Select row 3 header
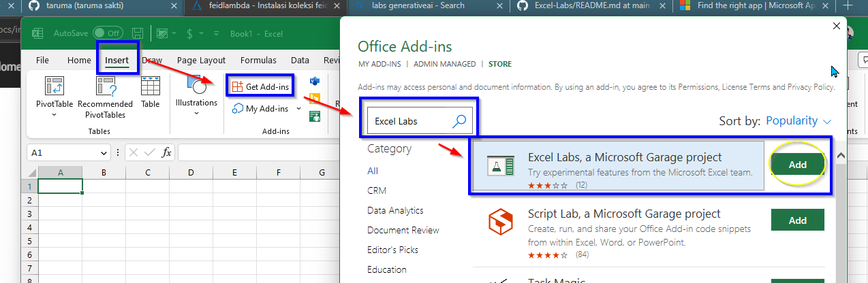 point(29,213)
